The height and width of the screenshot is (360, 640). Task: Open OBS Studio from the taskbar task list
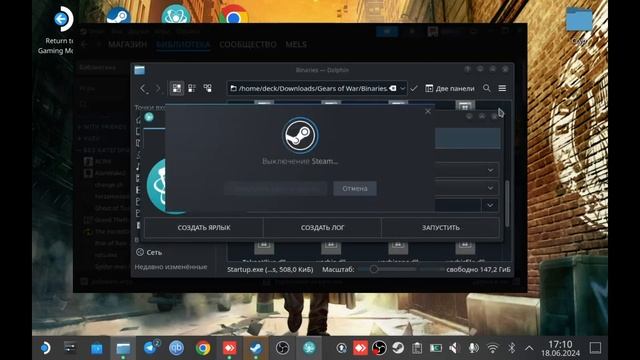[282, 348]
